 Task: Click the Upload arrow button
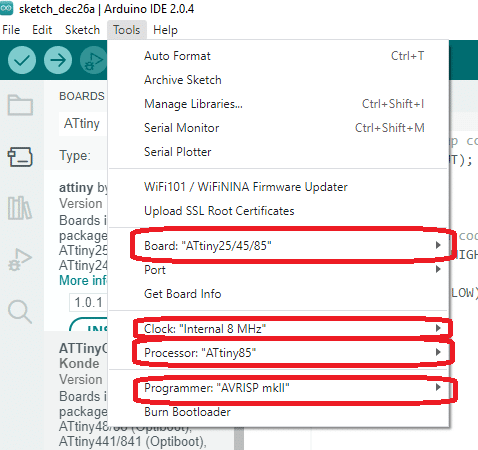coord(58,60)
